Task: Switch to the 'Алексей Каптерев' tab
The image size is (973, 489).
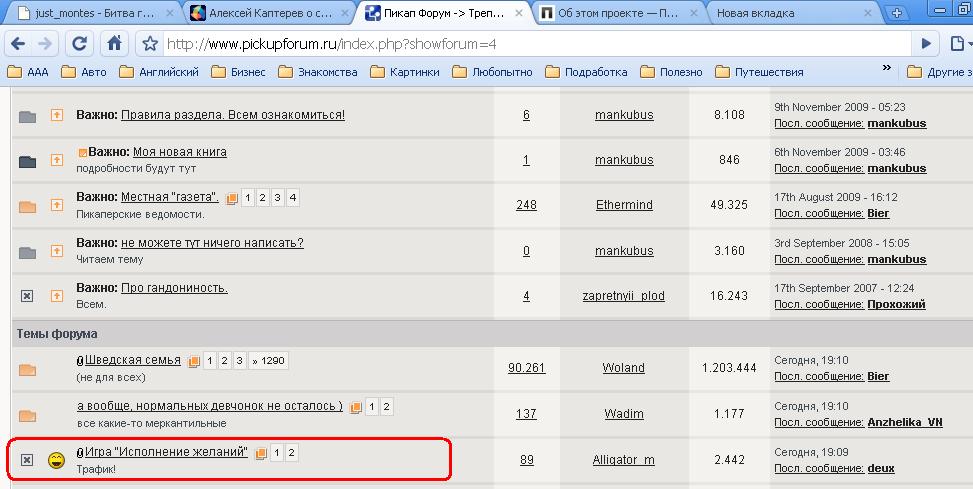Action: click(x=270, y=13)
